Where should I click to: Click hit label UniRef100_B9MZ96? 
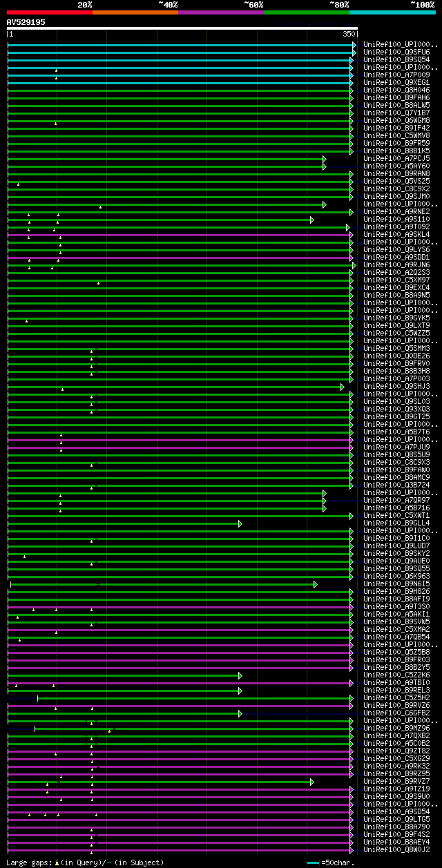[x=396, y=728]
